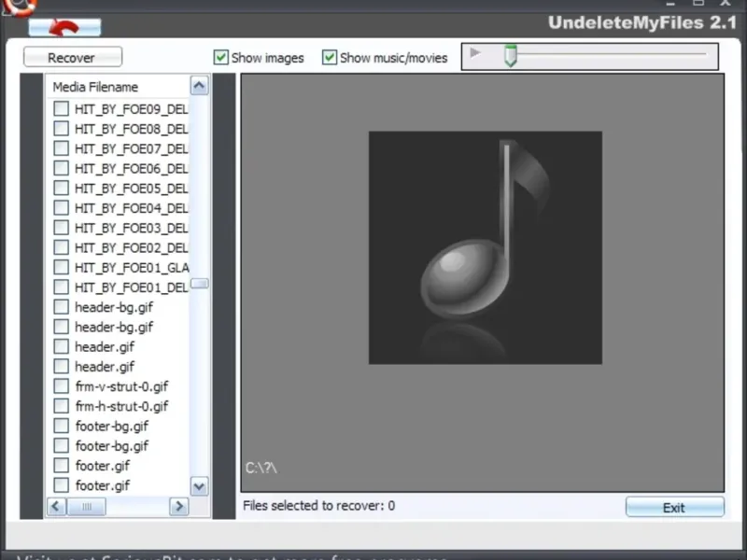Click the vertical scrollbar thumb
Screen dimensions: 747x560
click(199, 284)
